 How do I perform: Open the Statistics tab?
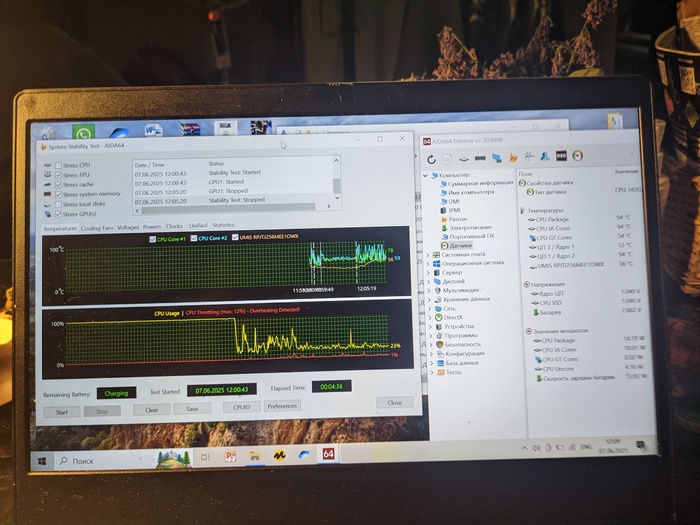[x=223, y=226]
